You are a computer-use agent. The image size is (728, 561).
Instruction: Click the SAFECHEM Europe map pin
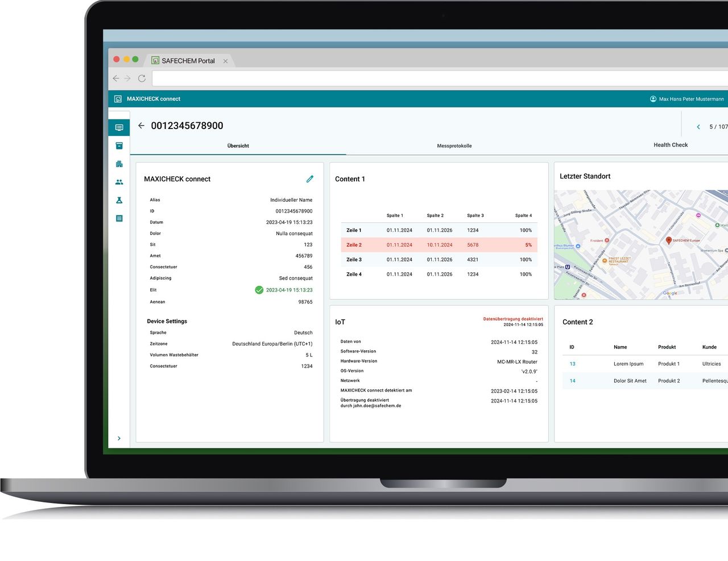click(x=669, y=241)
